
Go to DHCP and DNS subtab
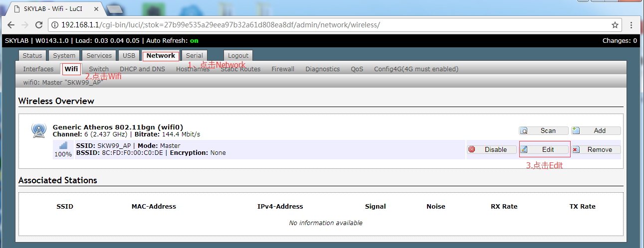(x=142, y=69)
